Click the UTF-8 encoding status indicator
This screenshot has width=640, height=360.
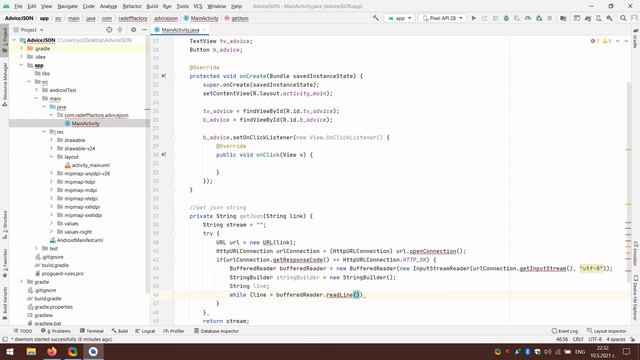(x=595, y=339)
